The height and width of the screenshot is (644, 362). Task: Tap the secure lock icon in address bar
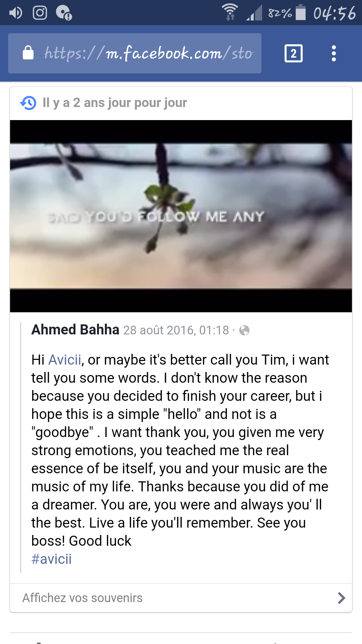(28, 53)
